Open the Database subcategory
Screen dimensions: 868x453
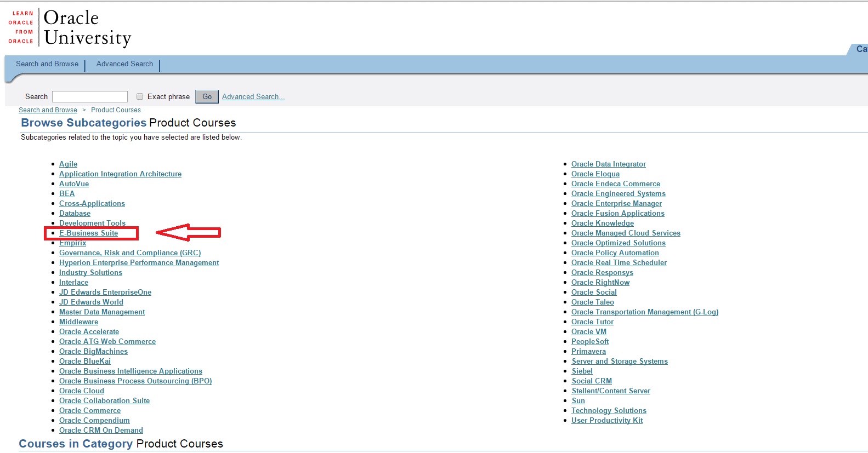75,214
